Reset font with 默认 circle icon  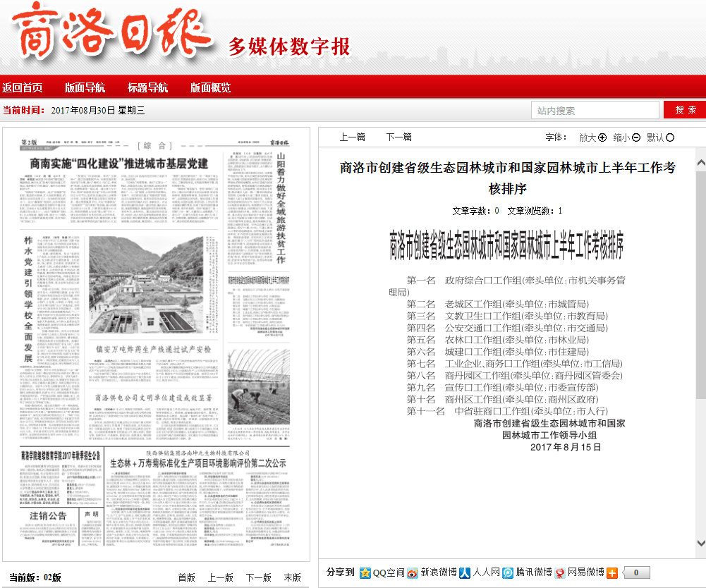(670, 137)
